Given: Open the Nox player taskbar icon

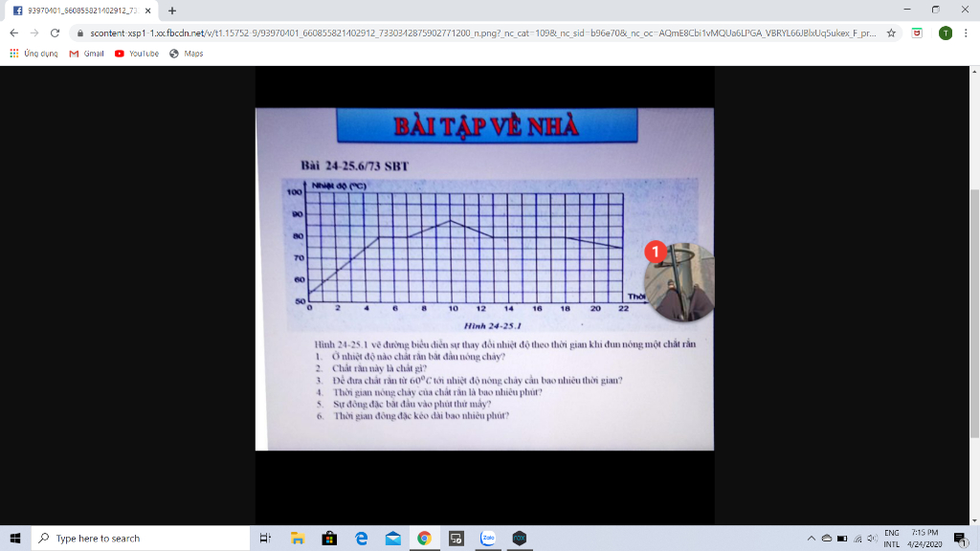Looking at the screenshot, I should 520,538.
